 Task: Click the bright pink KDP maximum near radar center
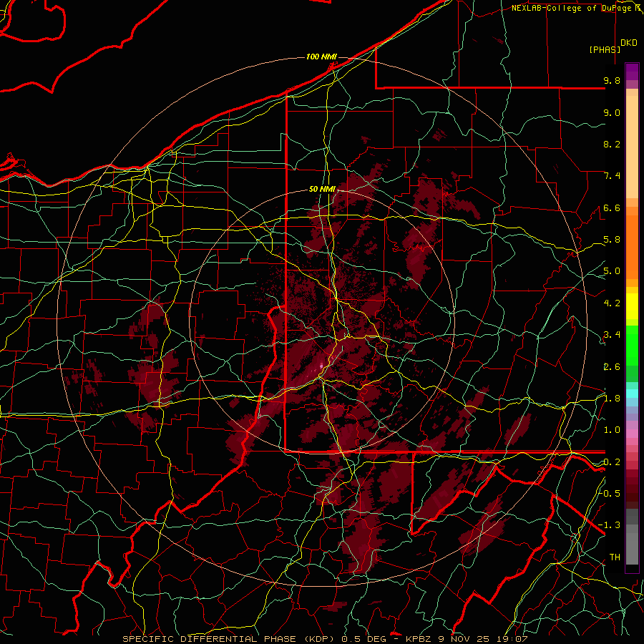tap(321, 365)
